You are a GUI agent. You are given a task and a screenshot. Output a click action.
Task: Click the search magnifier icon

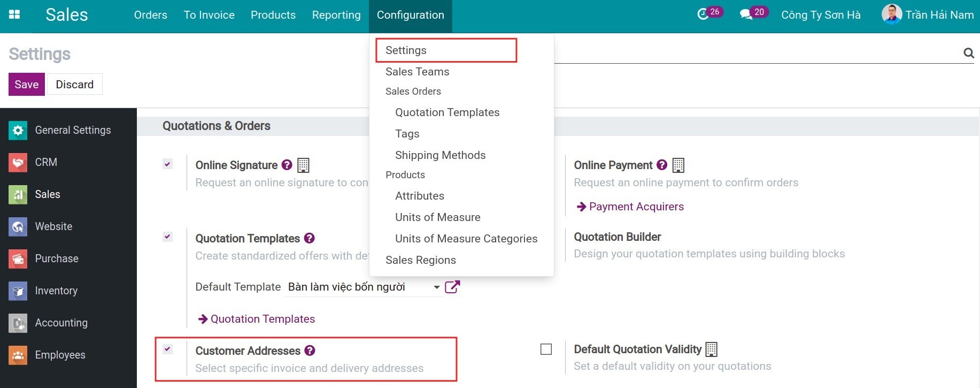pyautogui.click(x=968, y=53)
